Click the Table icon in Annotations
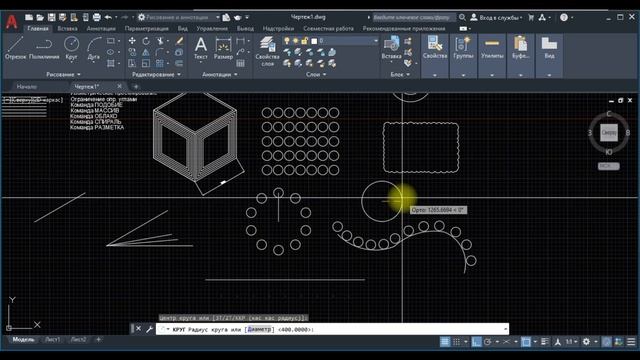The width and height of the screenshot is (640, 360). tap(240, 63)
